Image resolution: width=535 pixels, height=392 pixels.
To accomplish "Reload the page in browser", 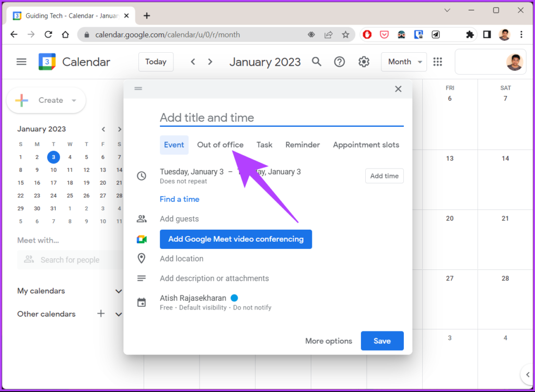I will pos(49,34).
